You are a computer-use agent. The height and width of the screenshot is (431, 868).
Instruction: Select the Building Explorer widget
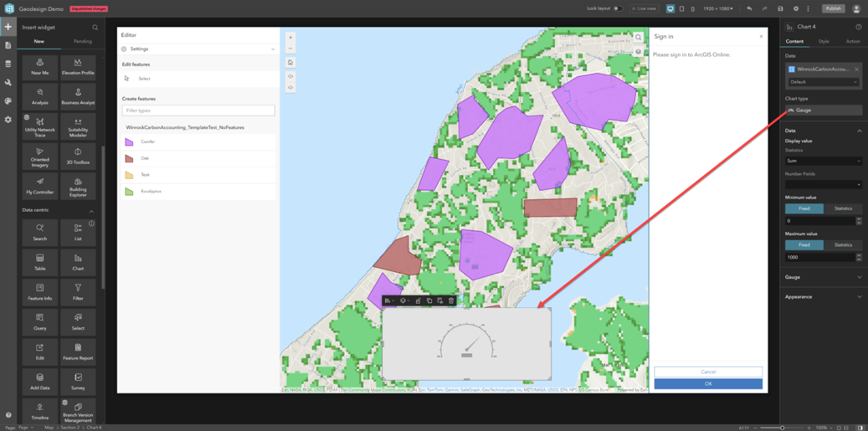point(78,186)
